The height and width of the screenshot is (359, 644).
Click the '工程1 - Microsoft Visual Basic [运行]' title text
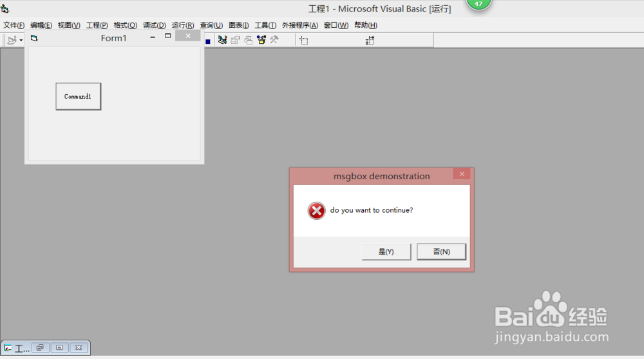(379, 9)
